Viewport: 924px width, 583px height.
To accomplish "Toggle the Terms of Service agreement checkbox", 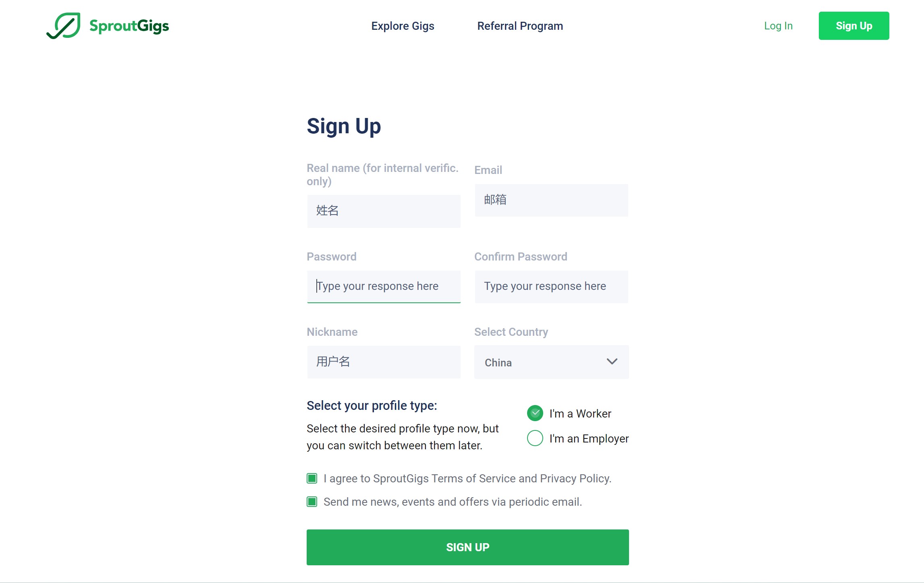I will [x=312, y=478].
